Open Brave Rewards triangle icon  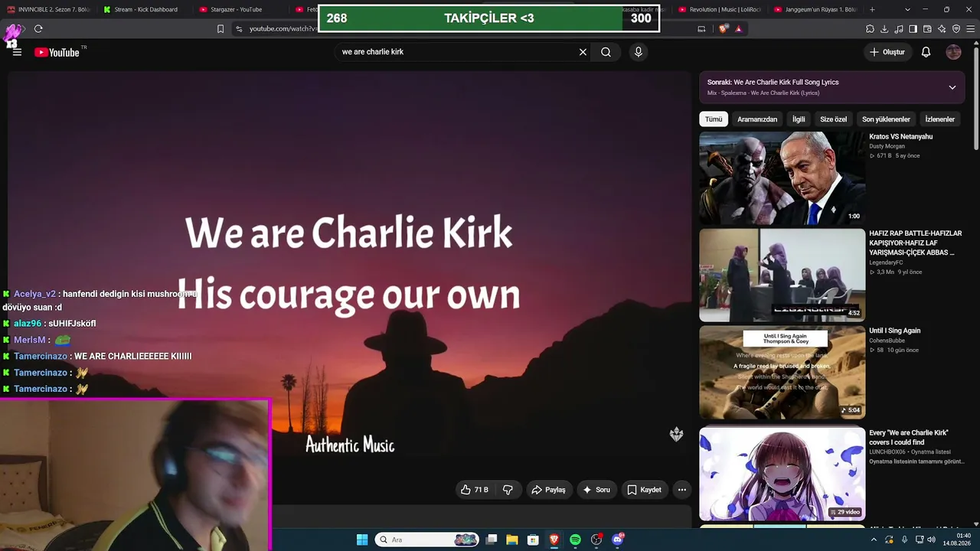(739, 29)
